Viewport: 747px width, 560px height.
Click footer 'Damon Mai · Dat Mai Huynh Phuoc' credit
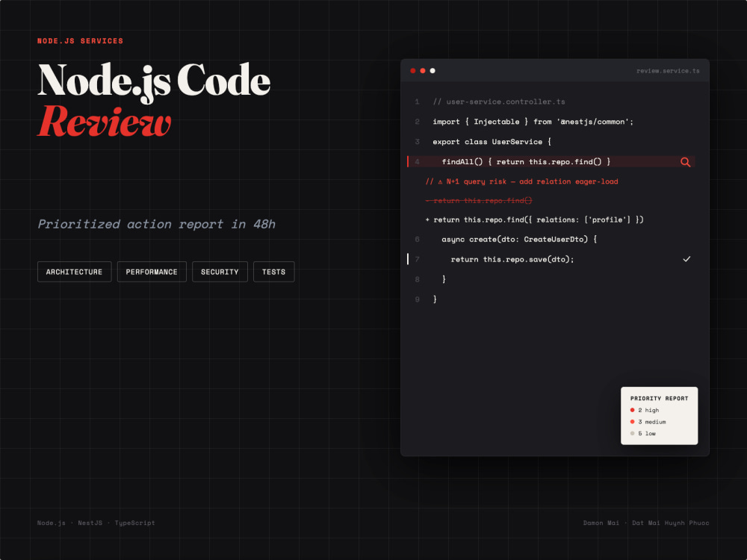pyautogui.click(x=646, y=523)
